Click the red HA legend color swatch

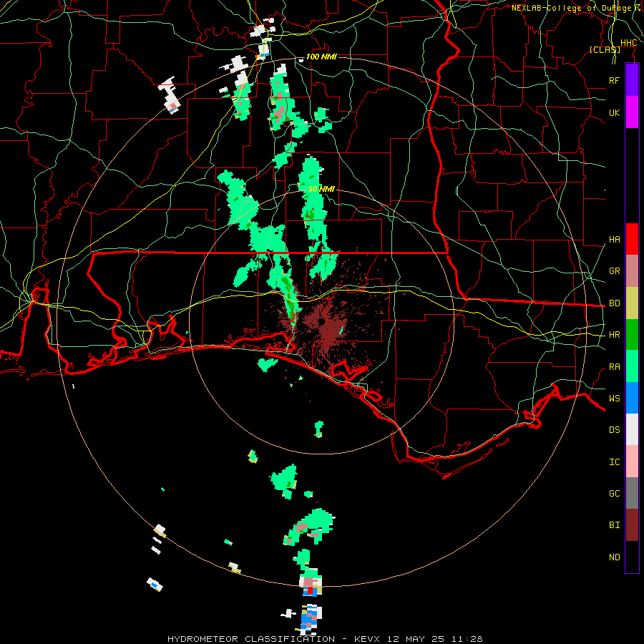pos(632,239)
